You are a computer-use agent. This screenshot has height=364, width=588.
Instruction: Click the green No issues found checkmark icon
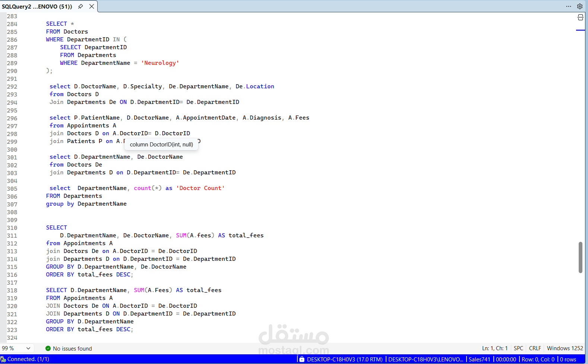(x=48, y=348)
